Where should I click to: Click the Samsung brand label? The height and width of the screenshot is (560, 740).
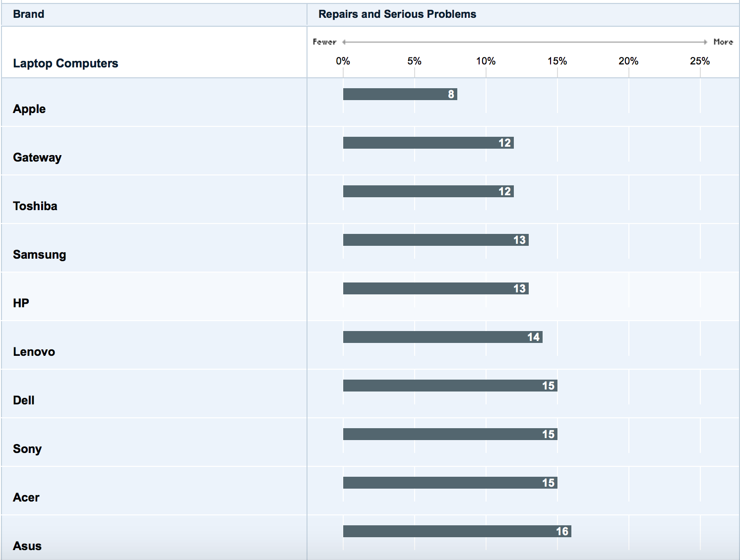click(40, 255)
